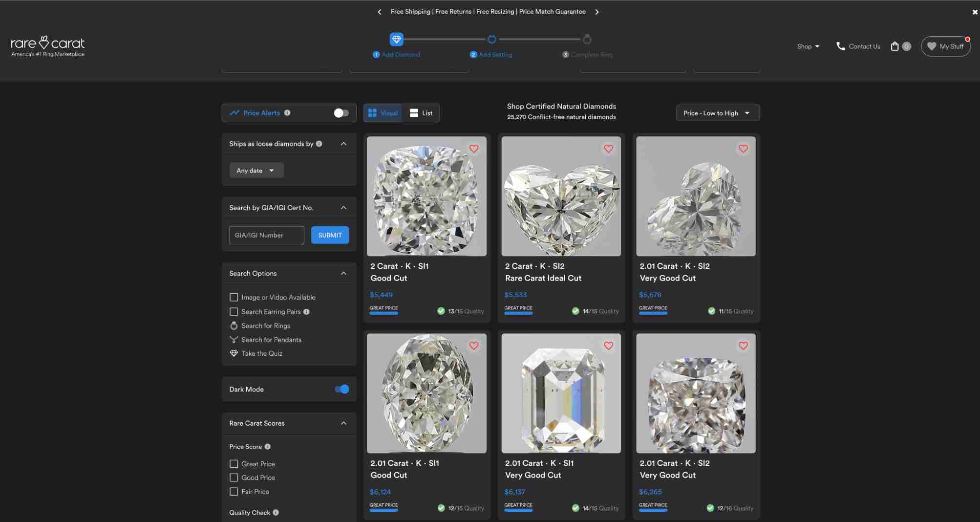Click previous arrow in promo banner

click(x=380, y=12)
